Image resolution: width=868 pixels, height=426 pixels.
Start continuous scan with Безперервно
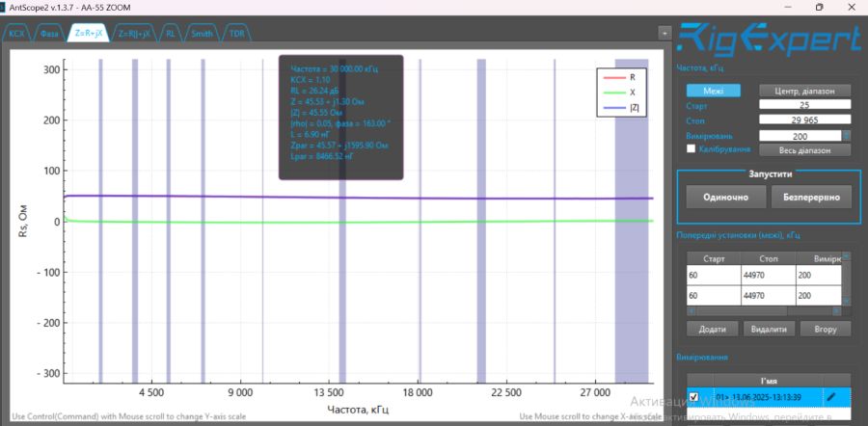coord(810,197)
